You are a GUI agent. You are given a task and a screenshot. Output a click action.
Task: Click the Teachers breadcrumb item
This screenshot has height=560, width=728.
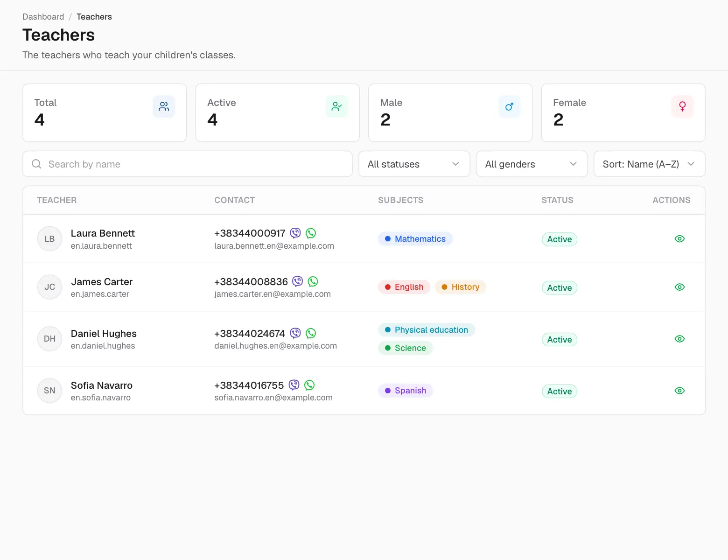click(x=94, y=17)
